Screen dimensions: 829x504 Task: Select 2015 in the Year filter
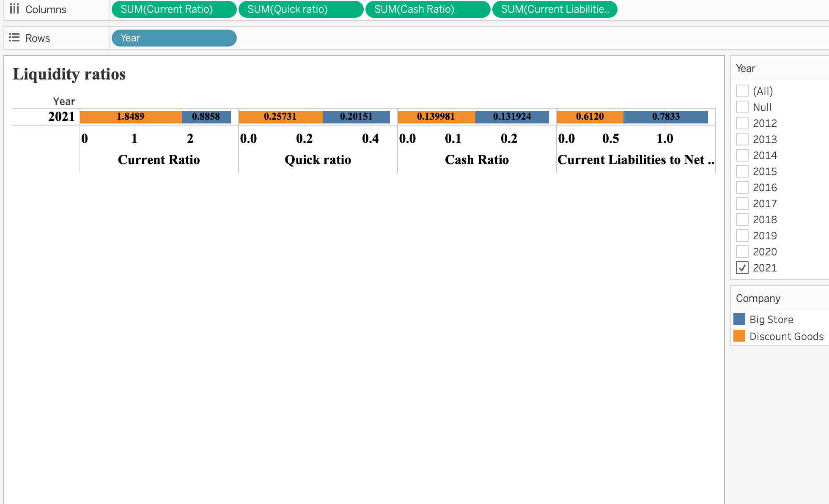(x=742, y=171)
